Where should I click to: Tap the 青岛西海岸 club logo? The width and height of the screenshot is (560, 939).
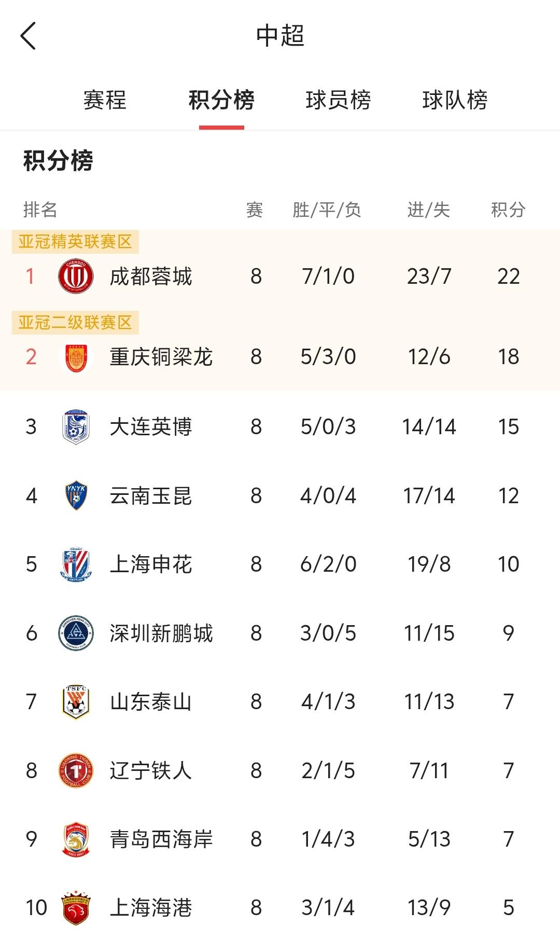coord(76,839)
